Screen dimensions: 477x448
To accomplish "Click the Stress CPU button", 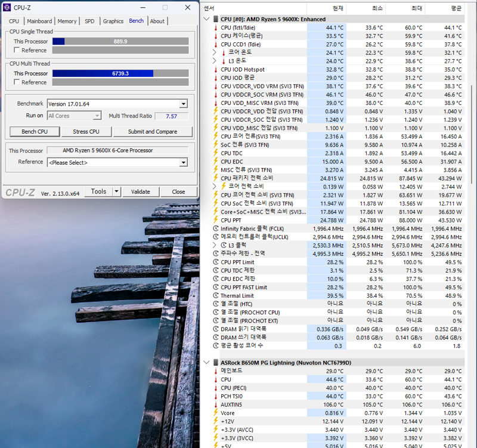I will pos(86,131).
